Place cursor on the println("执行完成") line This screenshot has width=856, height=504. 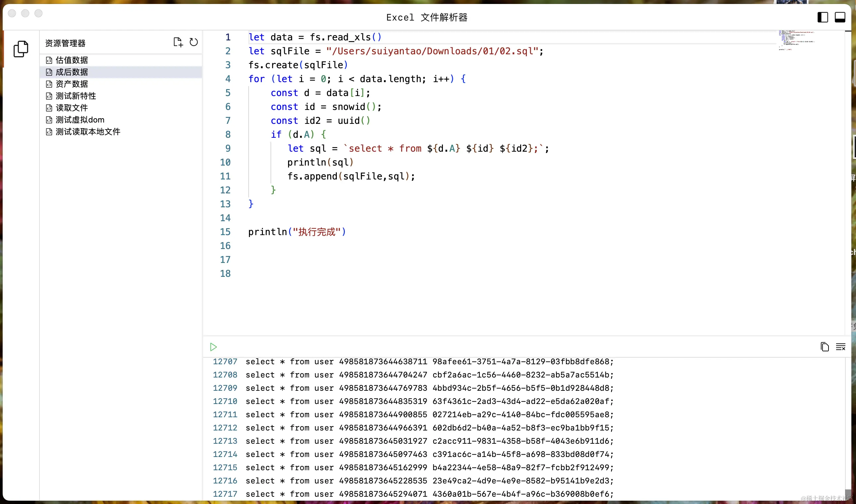coord(296,231)
